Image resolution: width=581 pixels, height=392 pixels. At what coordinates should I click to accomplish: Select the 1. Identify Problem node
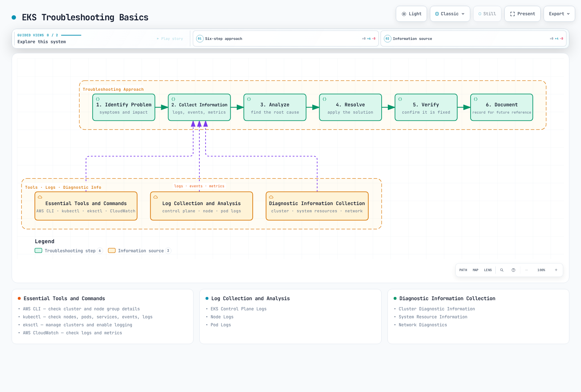[x=124, y=107]
